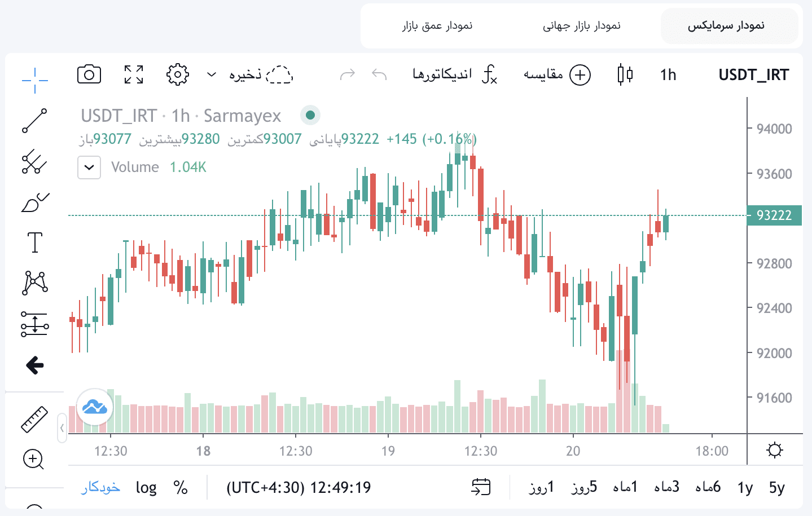Toggle log scale on price axis
The width and height of the screenshot is (812, 516).
point(146,487)
